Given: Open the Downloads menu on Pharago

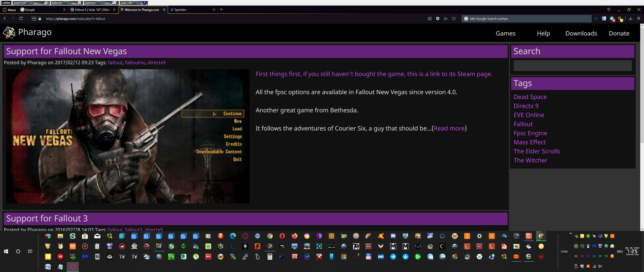Looking at the screenshot, I should click(581, 33).
